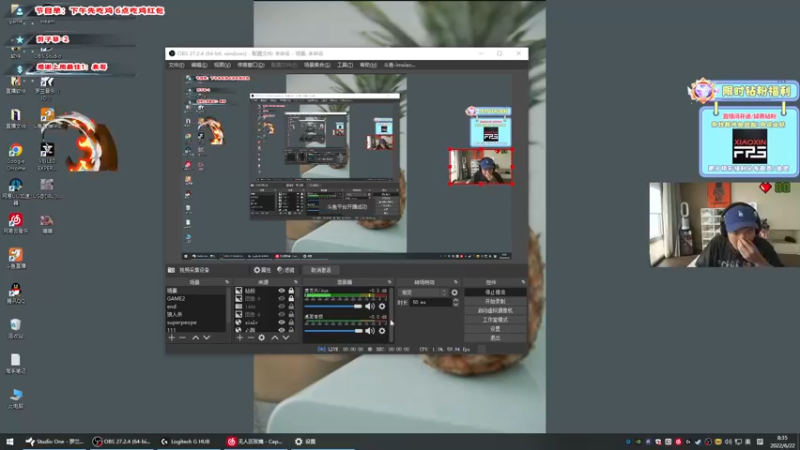Image resolution: width=800 pixels, height=450 pixels.
Task: Move source up with the arrow
Action: click(274, 338)
